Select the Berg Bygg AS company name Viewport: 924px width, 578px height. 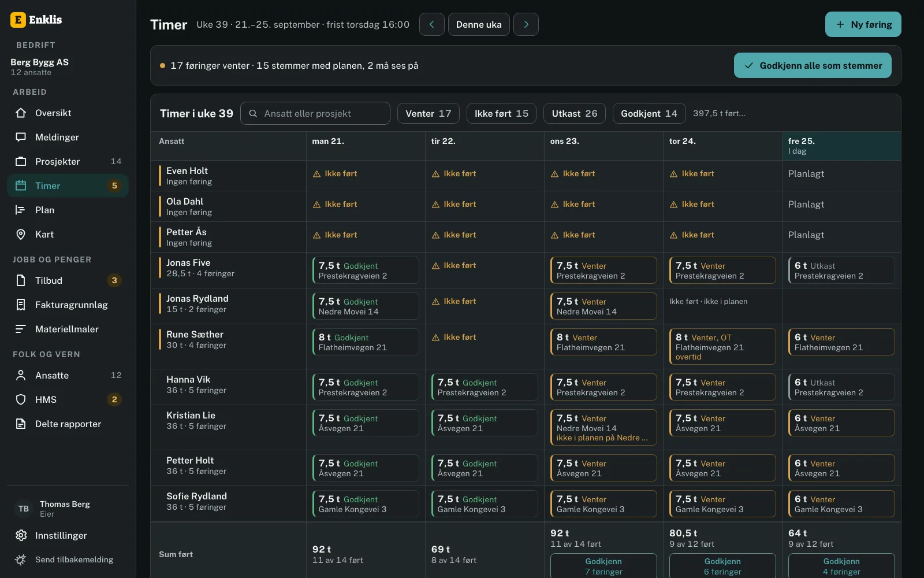pos(39,62)
